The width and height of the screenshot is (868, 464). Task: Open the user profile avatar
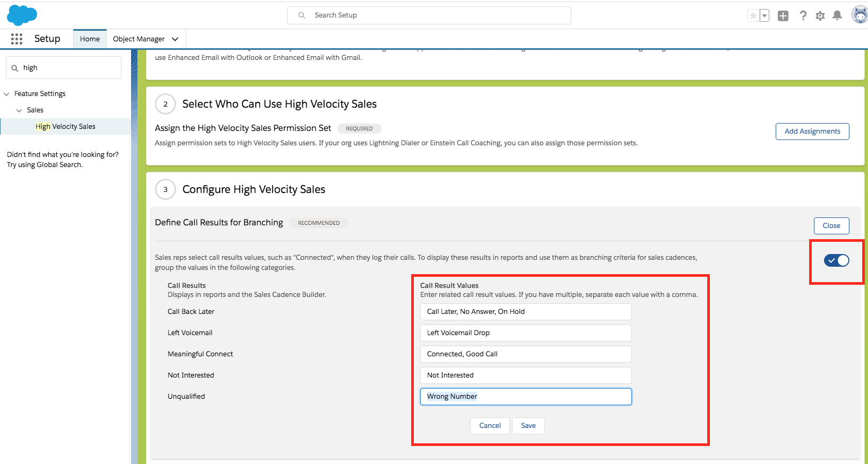pos(860,15)
